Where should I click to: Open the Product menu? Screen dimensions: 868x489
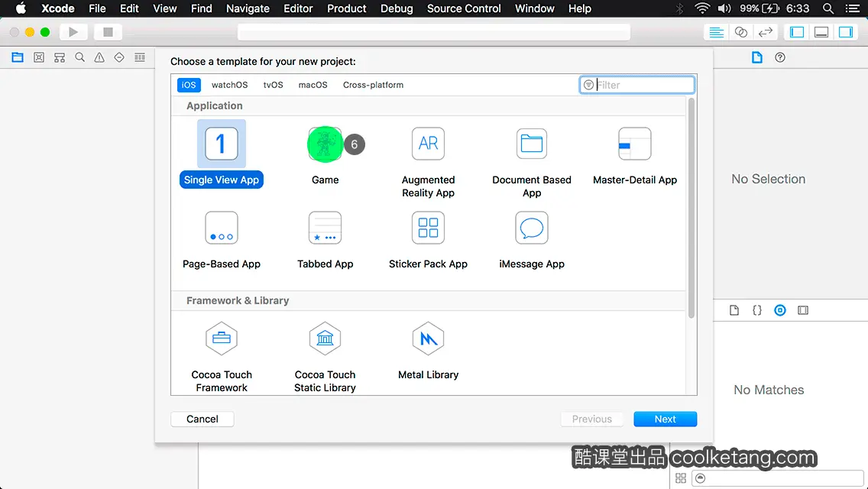347,8
